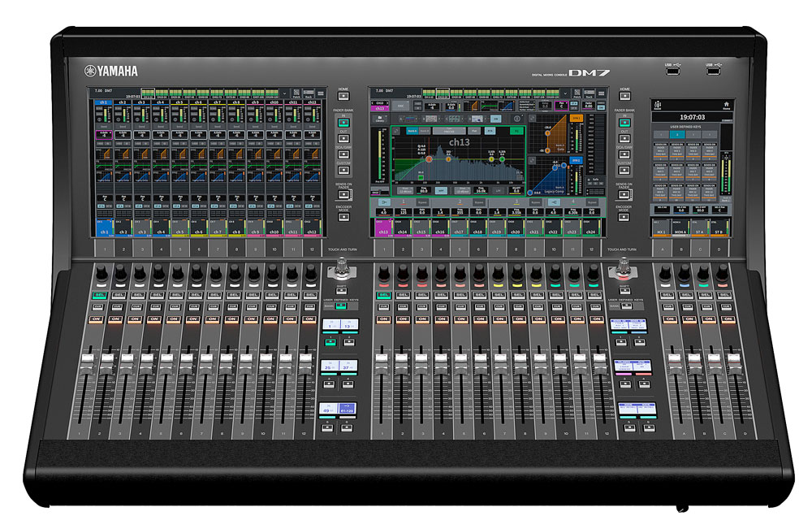Viewport: 812px width, 529px height.
Task: Toggle the CUE key for left bay channel 6
Action: click(x=193, y=307)
